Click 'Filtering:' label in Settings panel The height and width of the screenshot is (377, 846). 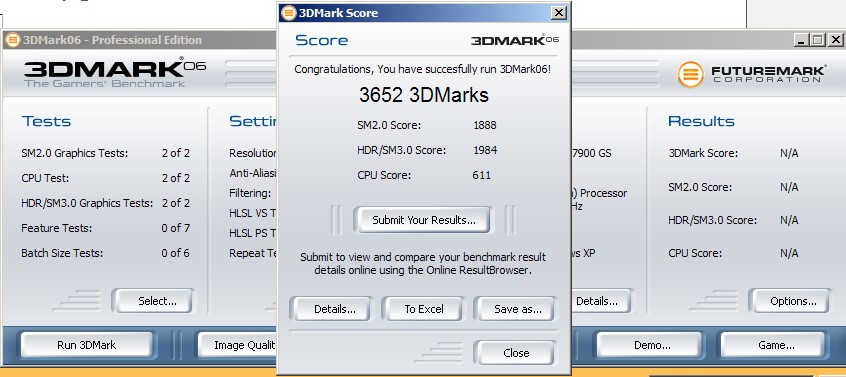250,193
